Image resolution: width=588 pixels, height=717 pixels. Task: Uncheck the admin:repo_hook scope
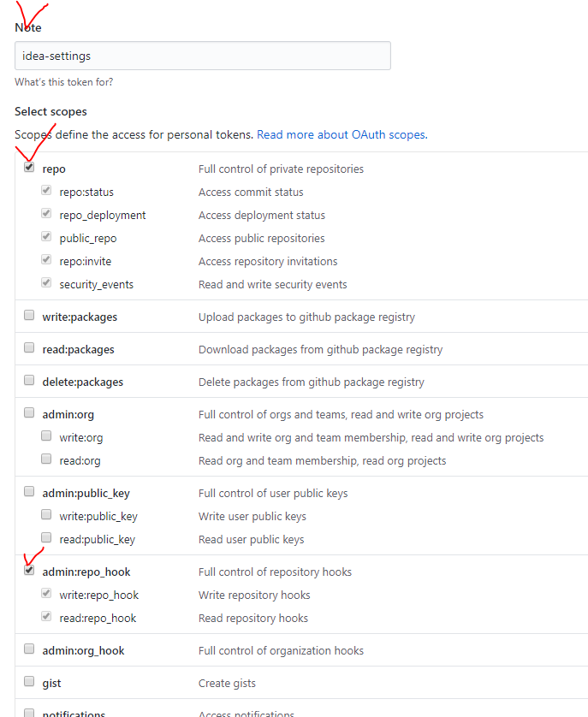click(29, 570)
